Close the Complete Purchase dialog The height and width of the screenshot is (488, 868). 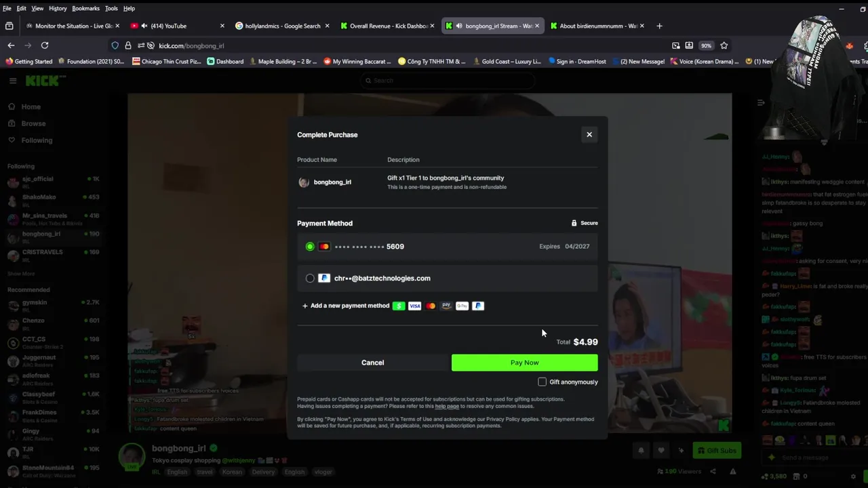pos(589,134)
